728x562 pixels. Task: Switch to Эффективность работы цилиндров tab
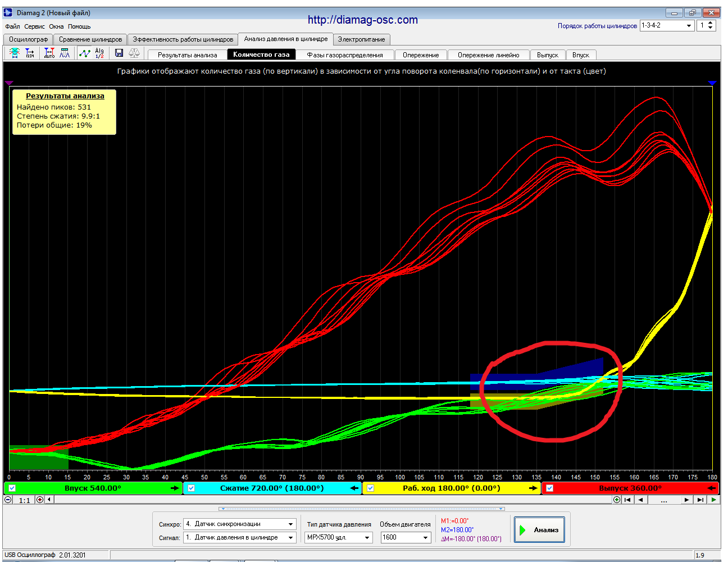click(x=183, y=39)
